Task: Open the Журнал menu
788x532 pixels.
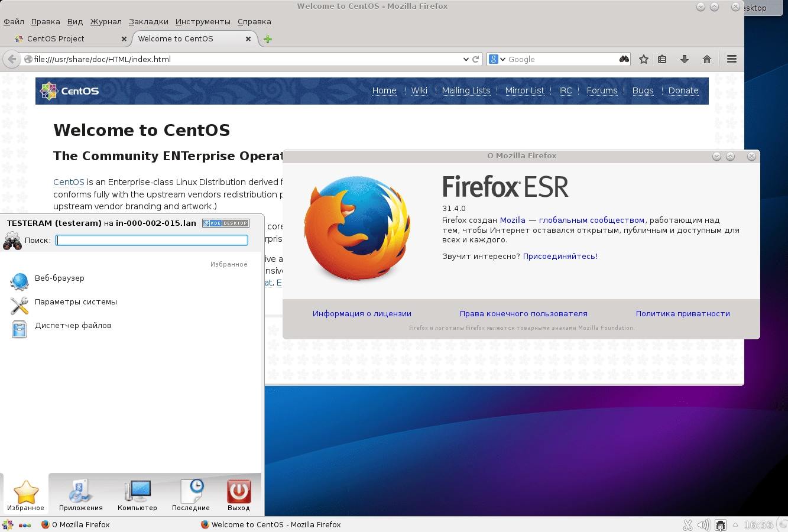Action: 106,21
